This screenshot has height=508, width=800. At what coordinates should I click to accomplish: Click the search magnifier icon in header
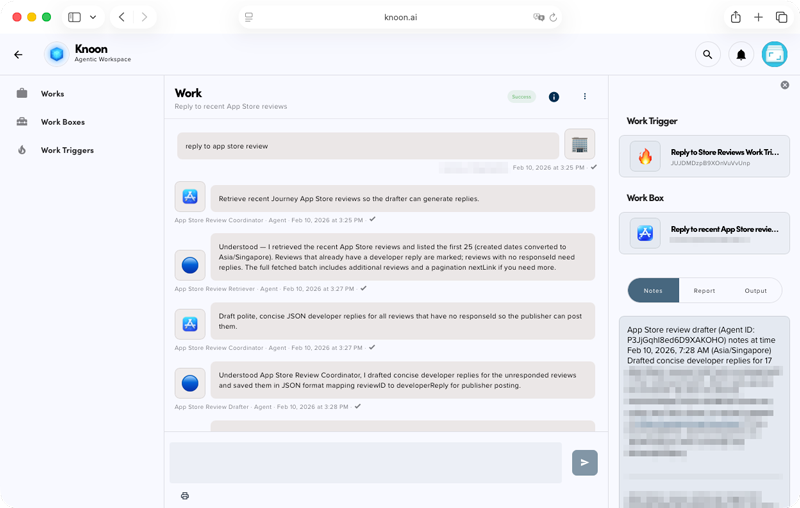pyautogui.click(x=707, y=55)
